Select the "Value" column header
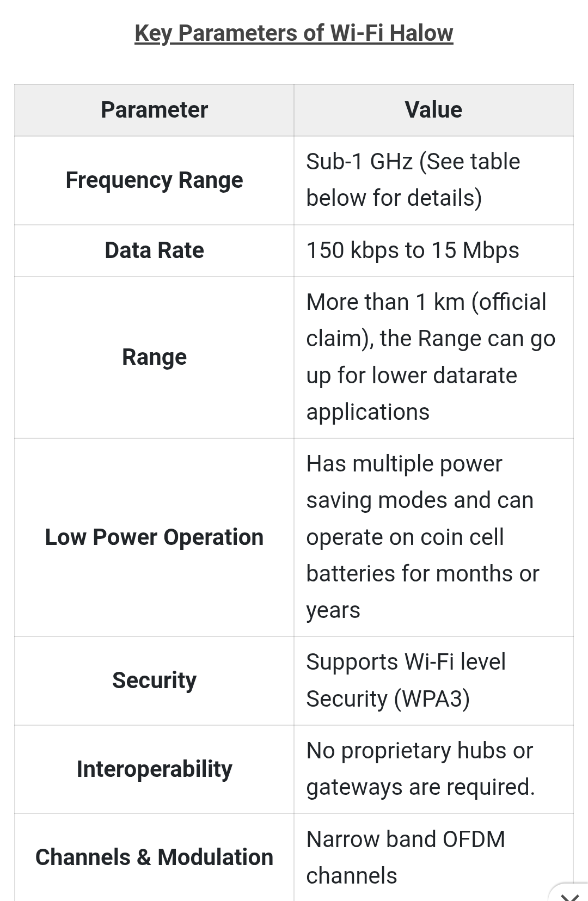The height and width of the screenshot is (901, 588). pyautogui.click(x=433, y=110)
